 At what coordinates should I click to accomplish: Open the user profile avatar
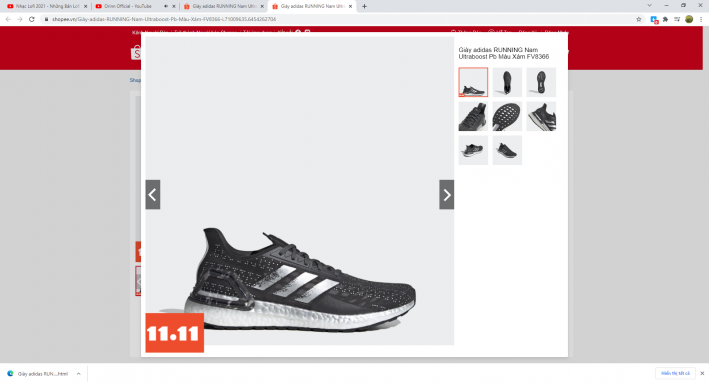point(689,19)
